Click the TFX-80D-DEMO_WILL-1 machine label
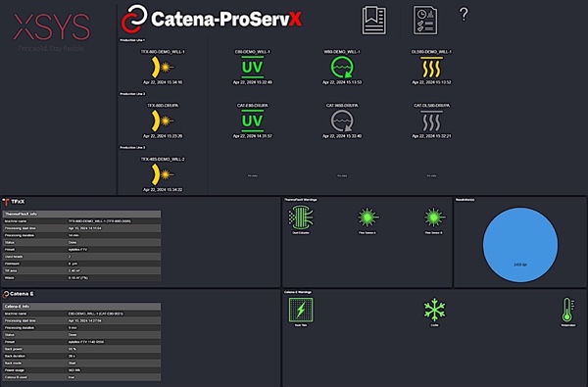The width and height of the screenshot is (588, 387). tap(163, 52)
